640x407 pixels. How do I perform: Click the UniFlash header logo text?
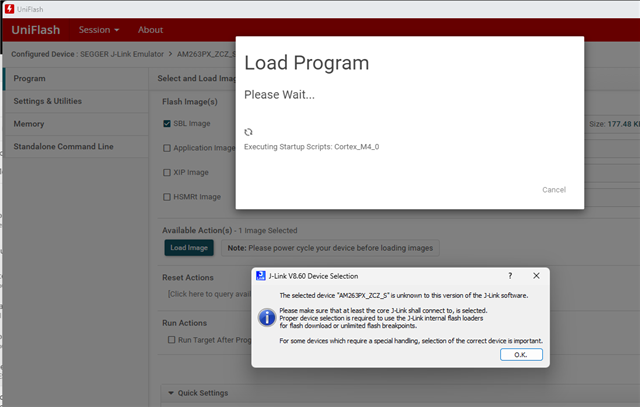pyautogui.click(x=36, y=30)
